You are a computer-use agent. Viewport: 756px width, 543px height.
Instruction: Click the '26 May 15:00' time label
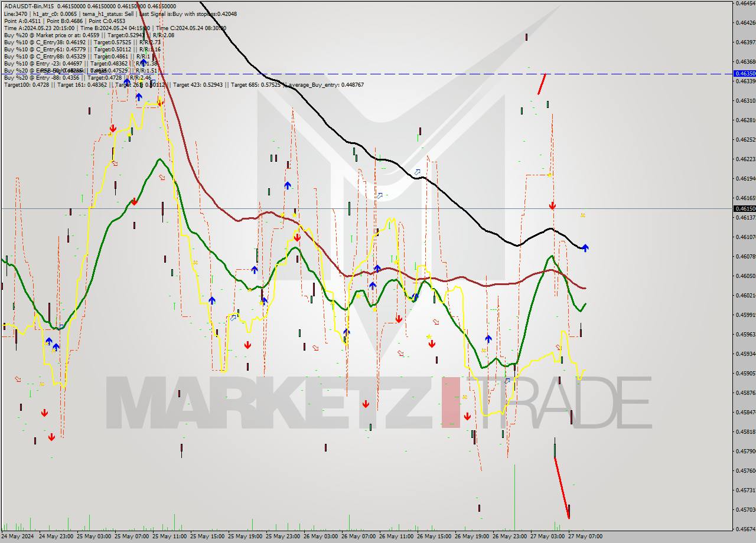click(x=434, y=537)
